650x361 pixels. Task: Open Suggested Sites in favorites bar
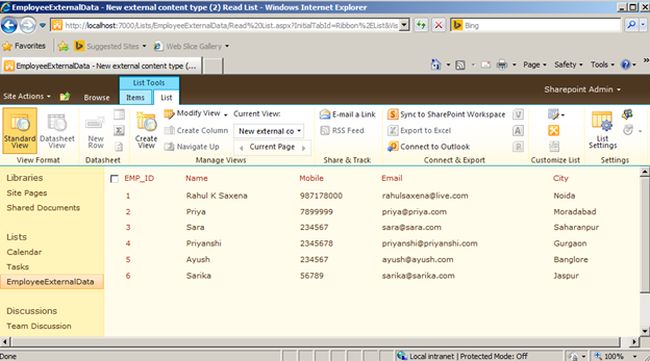point(110,46)
